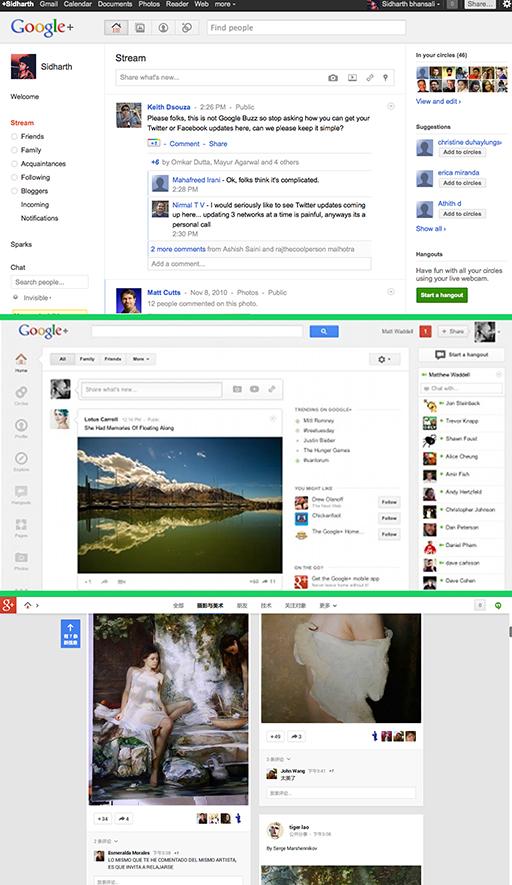The height and width of the screenshot is (885, 512).
Task: Click the Show all suggestions link
Action: [x=431, y=229]
